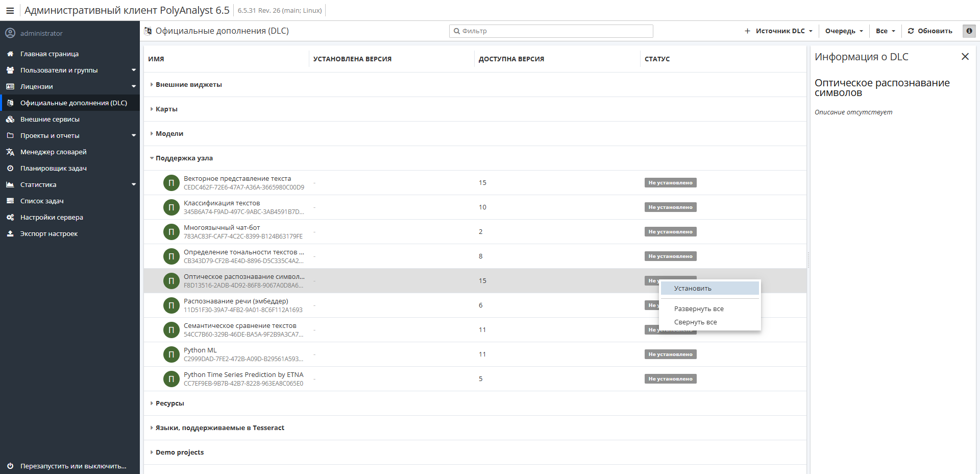Screen dimensions: 980x474
Task: Click the upload icon for Экспорт настроек
Action: point(10,233)
